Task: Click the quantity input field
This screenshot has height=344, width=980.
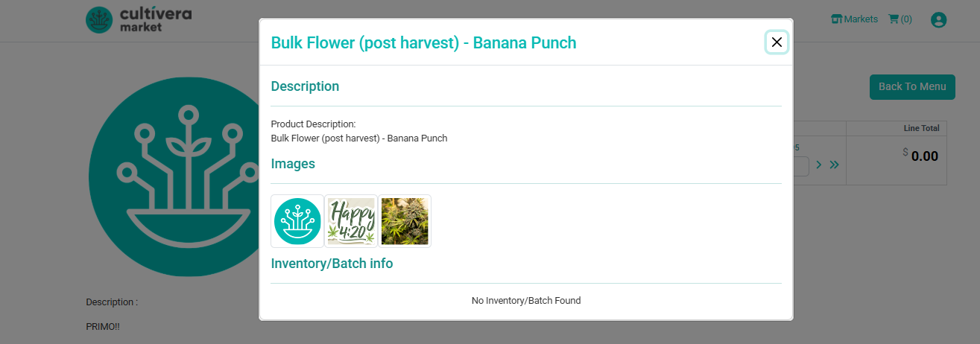Action: (801, 166)
